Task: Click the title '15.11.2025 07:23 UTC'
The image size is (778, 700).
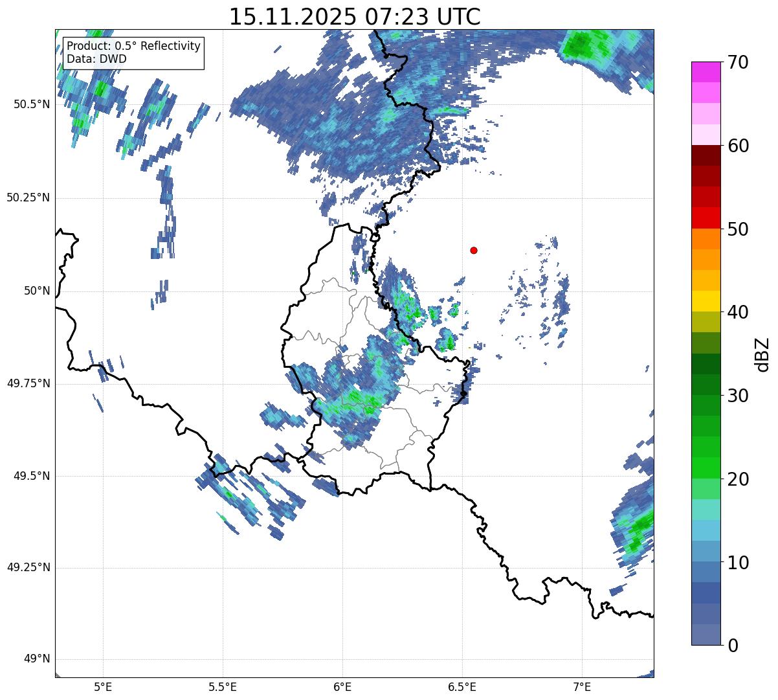Action: [355, 17]
